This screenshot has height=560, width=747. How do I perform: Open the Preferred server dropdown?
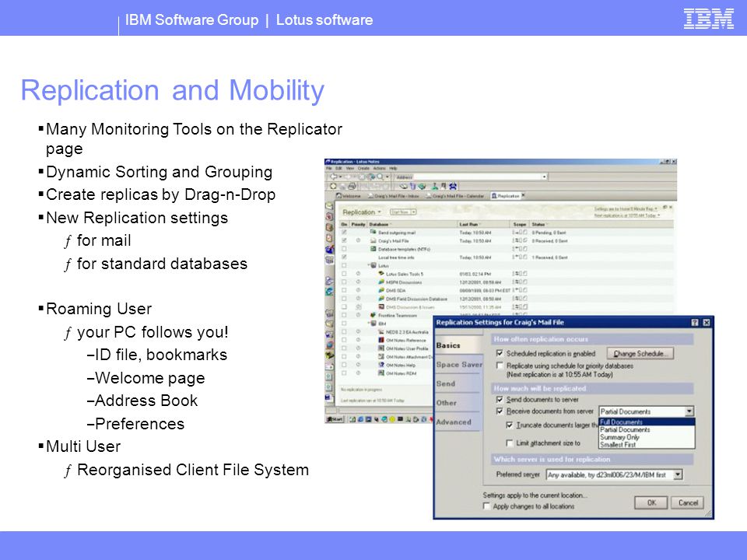(x=678, y=474)
